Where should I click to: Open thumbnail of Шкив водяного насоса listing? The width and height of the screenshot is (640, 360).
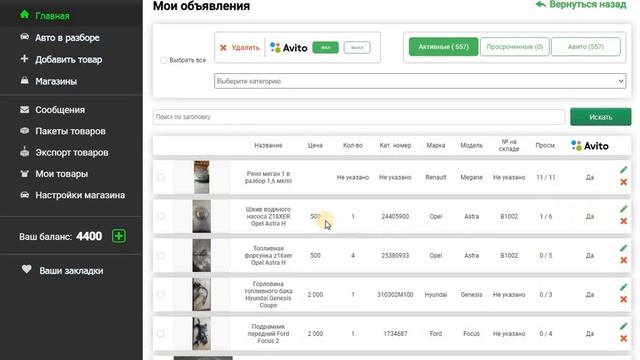[202, 216]
